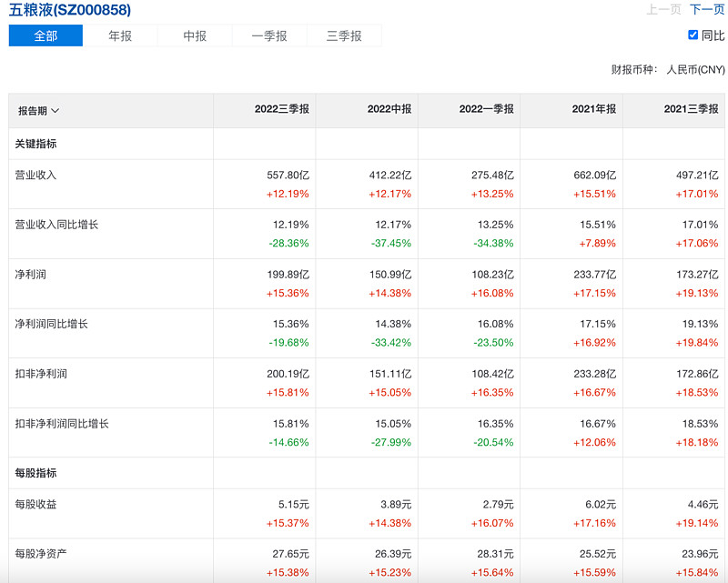Screen dimensions: 728x583
Task: Select the 全部 tab
Action: tap(45, 35)
